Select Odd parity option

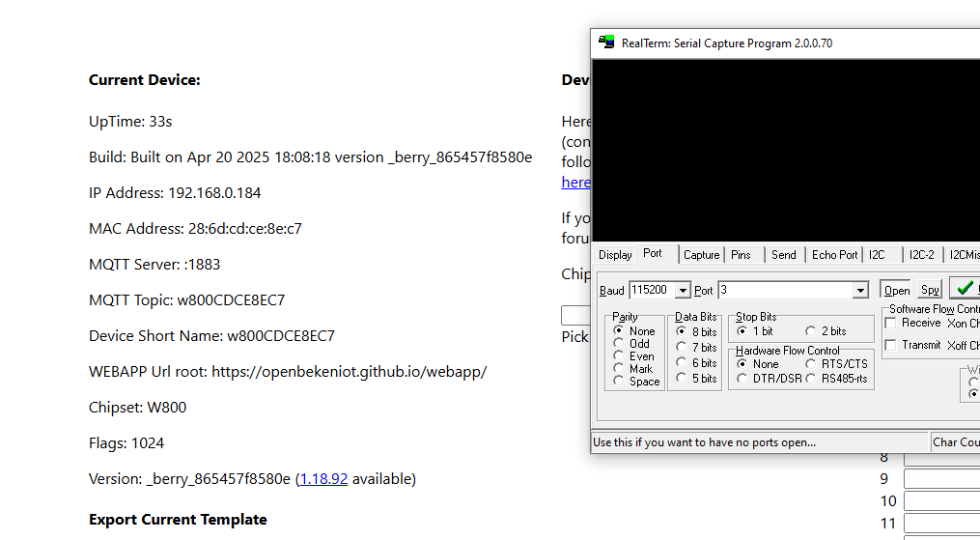(x=619, y=343)
